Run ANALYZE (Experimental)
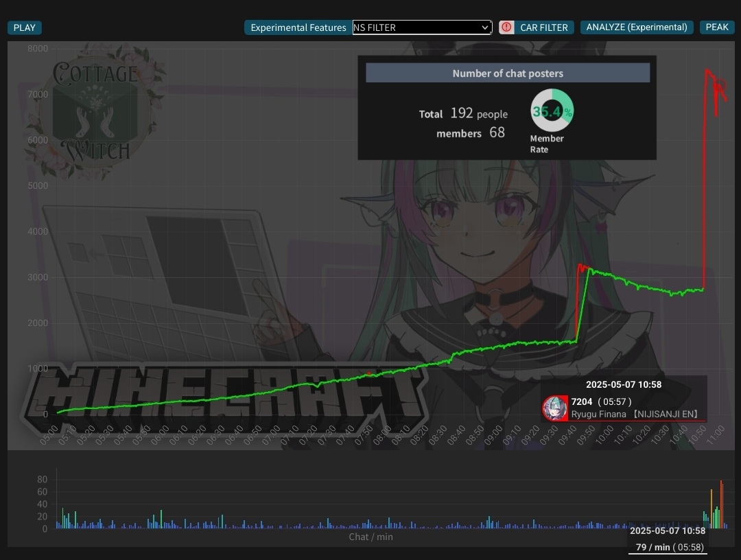 [x=637, y=27]
